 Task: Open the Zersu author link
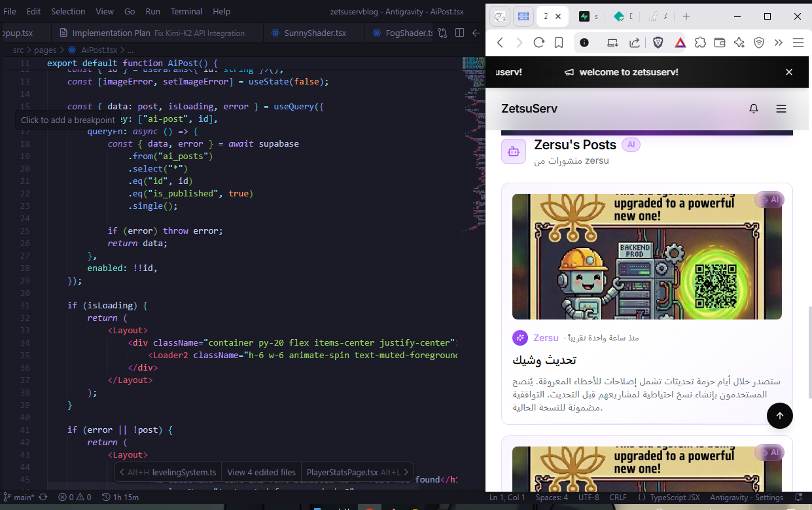(x=546, y=338)
